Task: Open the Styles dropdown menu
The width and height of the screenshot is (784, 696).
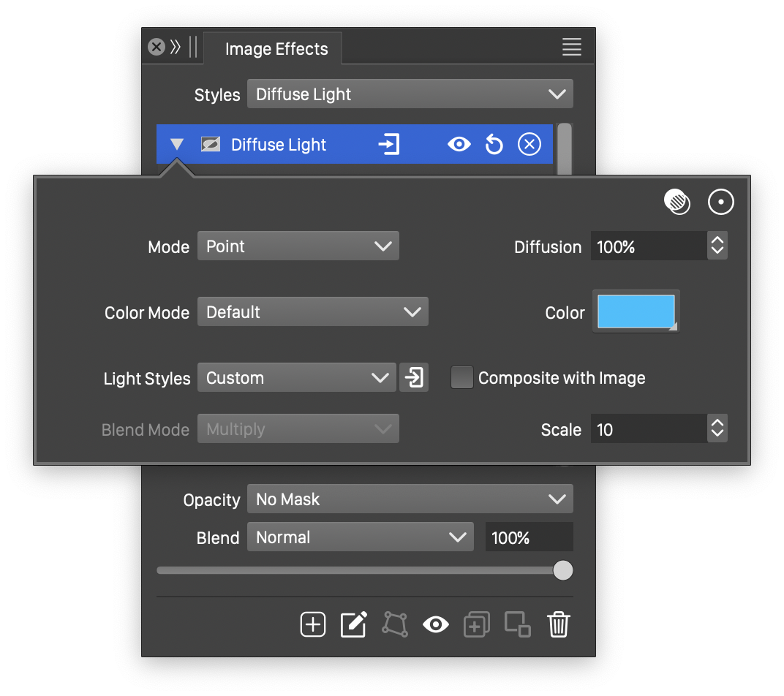Action: click(x=410, y=94)
